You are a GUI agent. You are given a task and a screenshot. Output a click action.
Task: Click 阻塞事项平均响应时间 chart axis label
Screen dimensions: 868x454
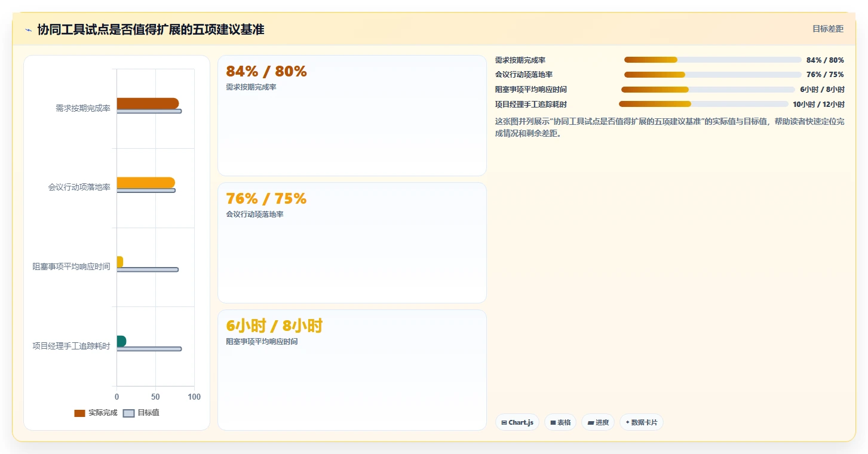point(72,266)
